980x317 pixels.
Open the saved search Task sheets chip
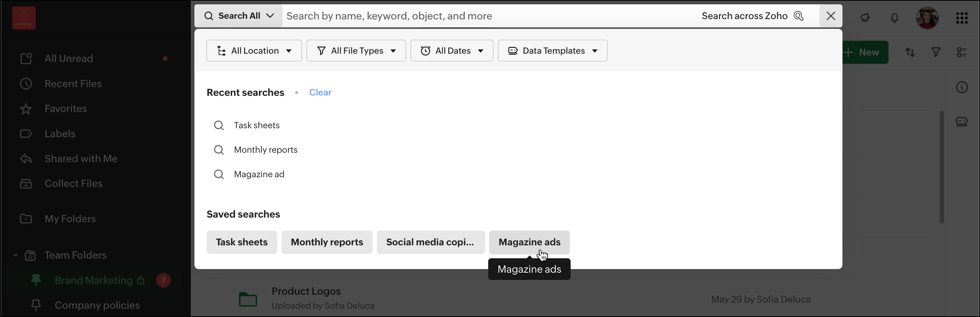click(x=242, y=242)
